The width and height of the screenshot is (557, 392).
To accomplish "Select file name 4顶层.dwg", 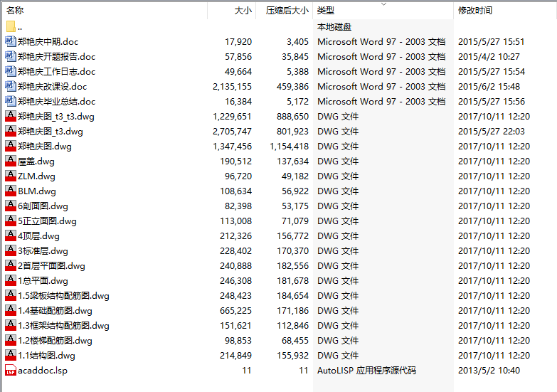I will pyautogui.click(x=38, y=236).
